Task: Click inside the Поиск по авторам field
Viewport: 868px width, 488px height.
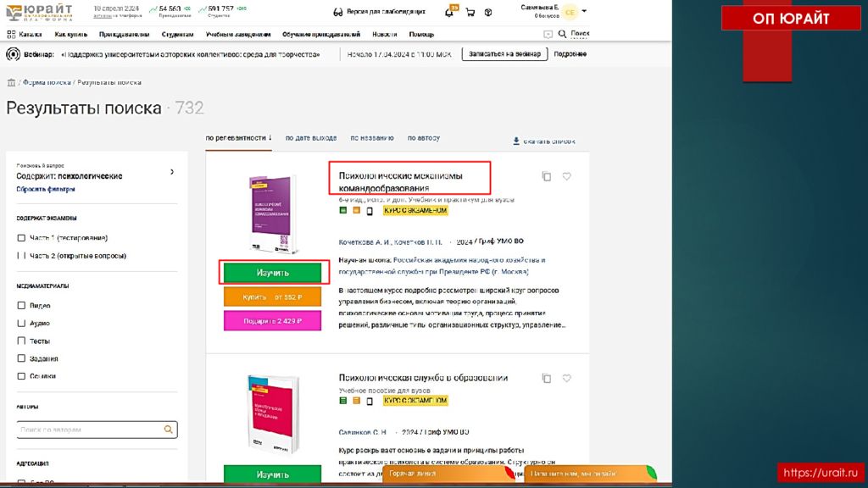Action: coord(97,430)
